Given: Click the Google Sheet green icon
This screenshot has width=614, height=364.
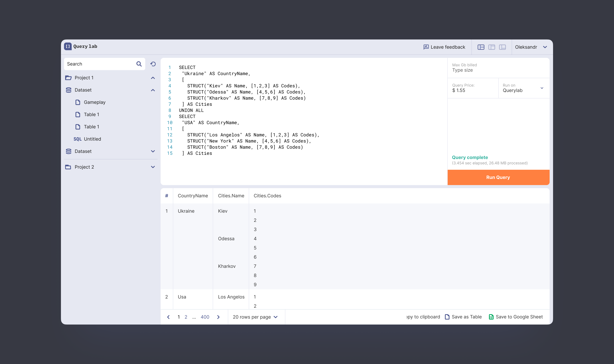Looking at the screenshot, I should tap(491, 317).
